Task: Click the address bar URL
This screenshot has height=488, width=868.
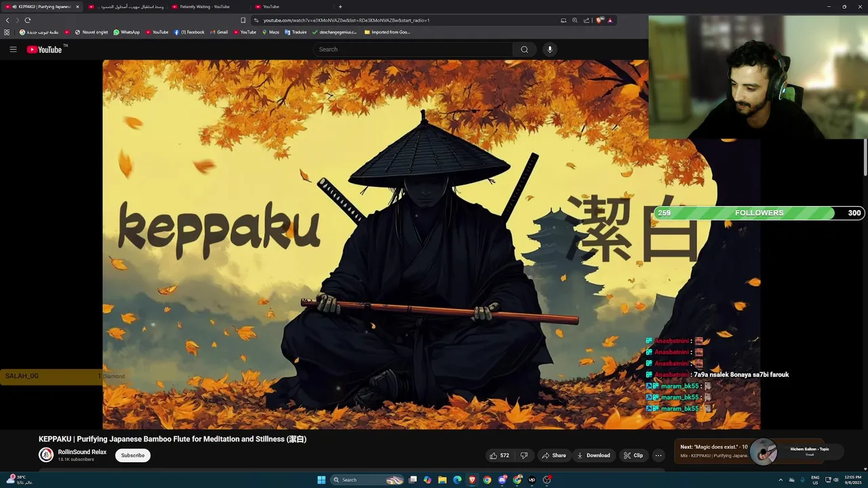Action: click(x=346, y=20)
